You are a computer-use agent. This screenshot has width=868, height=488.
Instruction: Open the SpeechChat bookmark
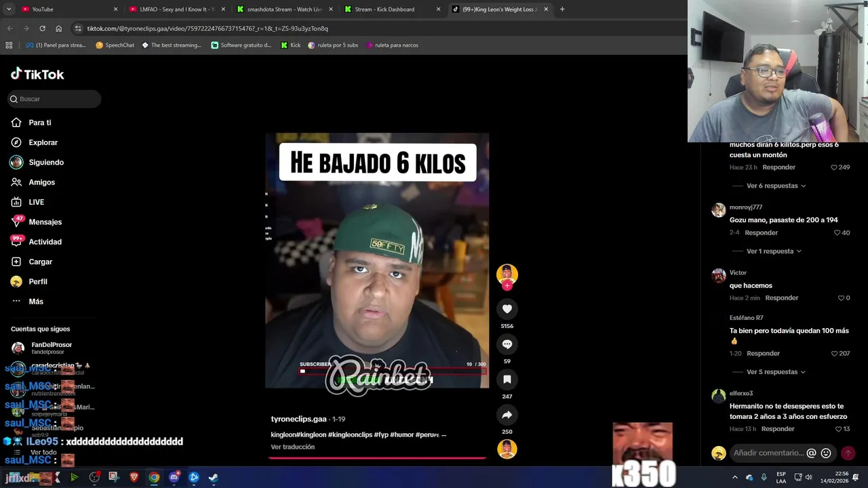(115, 45)
